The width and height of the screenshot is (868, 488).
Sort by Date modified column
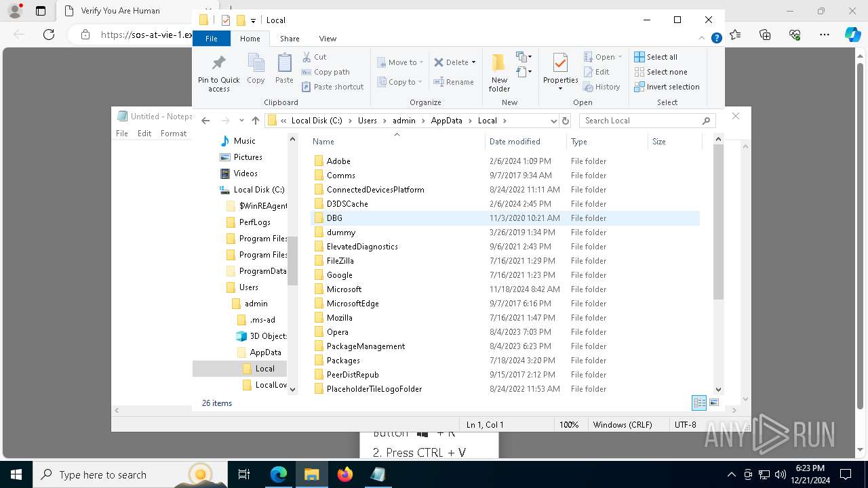click(x=526, y=141)
